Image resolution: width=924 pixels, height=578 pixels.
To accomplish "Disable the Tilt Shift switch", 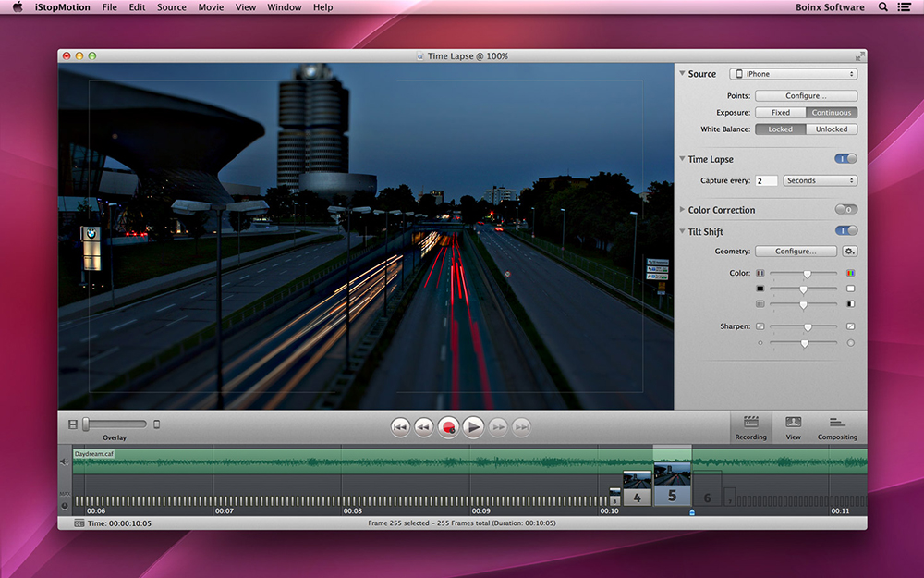I will tap(845, 231).
